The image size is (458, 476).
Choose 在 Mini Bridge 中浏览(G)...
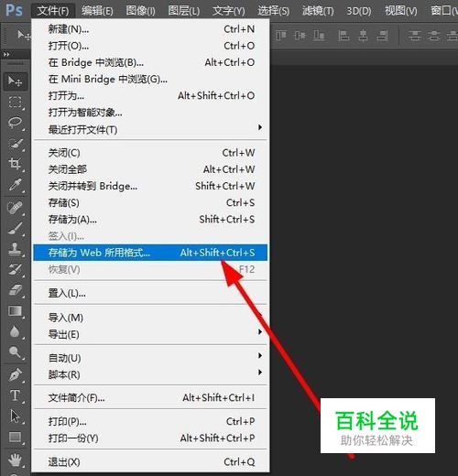click(x=150, y=80)
